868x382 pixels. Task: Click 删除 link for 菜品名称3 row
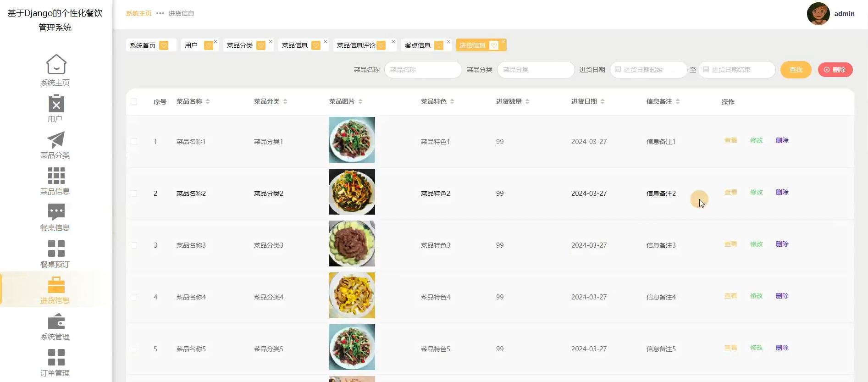point(782,244)
